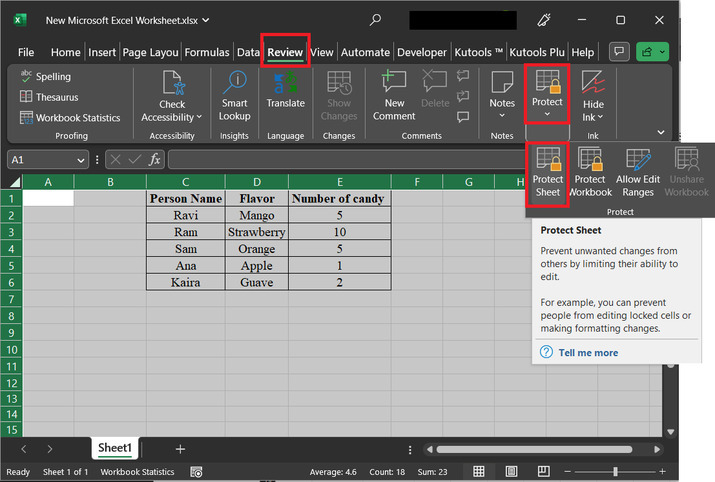Switch to Normal view in status bar
The width and height of the screenshot is (715, 482).
479,471
